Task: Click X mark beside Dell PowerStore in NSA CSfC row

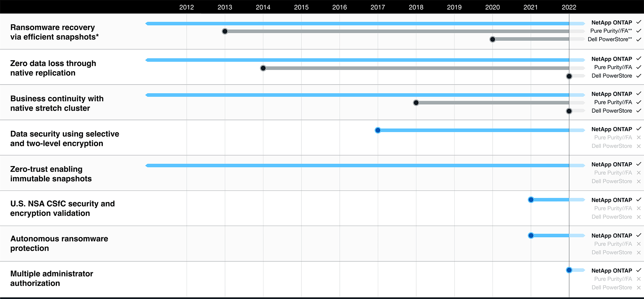Action: 639,217
